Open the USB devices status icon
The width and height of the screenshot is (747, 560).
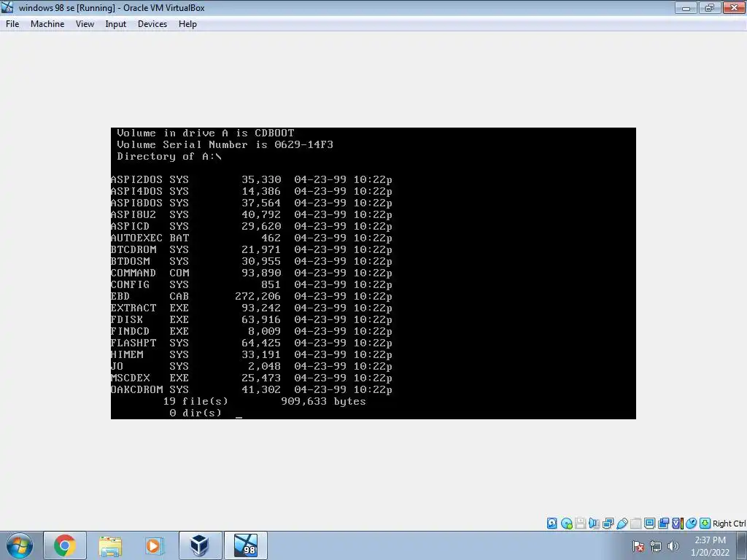tap(622, 524)
